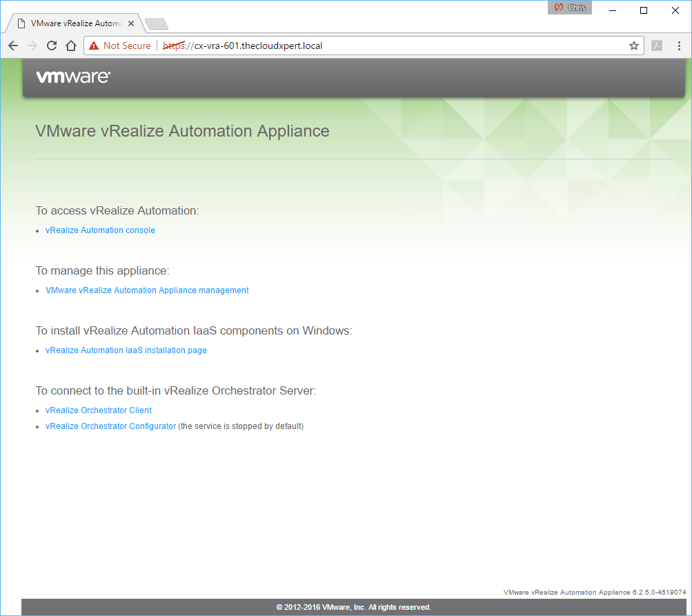Click the Not Secure warning triangle

[x=94, y=46]
